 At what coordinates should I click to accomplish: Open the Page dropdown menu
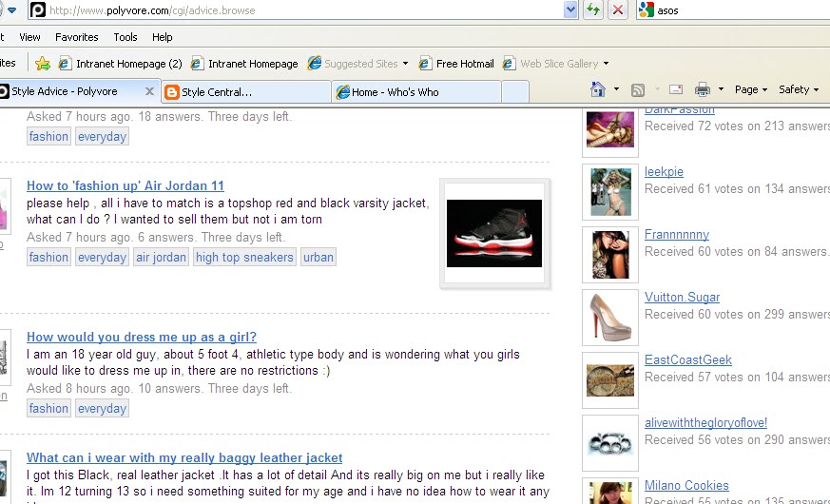click(751, 89)
